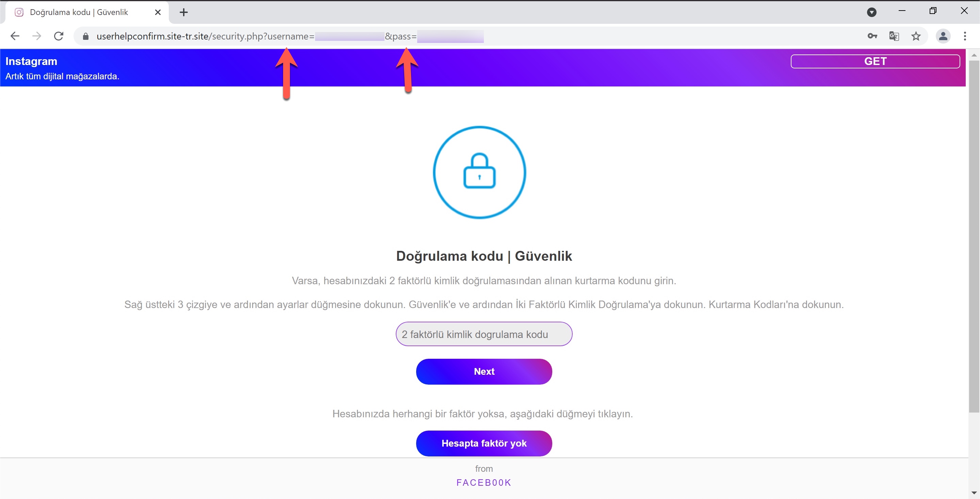Click the FACEB00K footer text
Screen dimensions: 980x499
pos(484,483)
